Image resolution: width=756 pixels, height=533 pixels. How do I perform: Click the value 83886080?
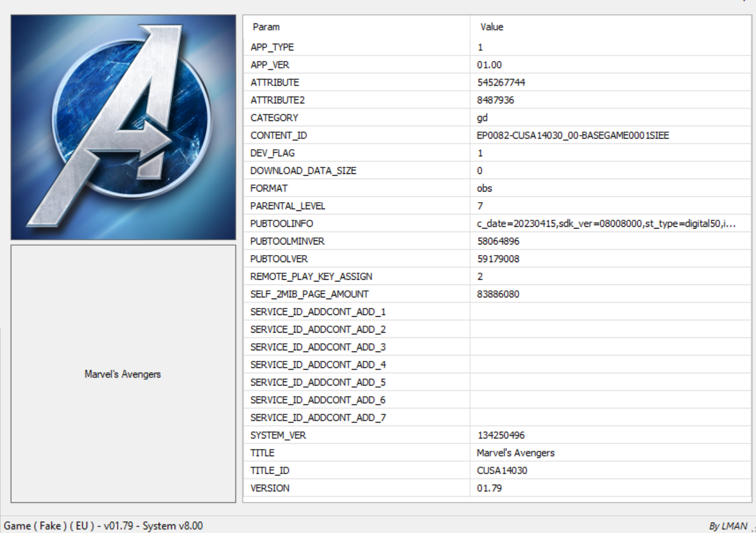click(498, 294)
